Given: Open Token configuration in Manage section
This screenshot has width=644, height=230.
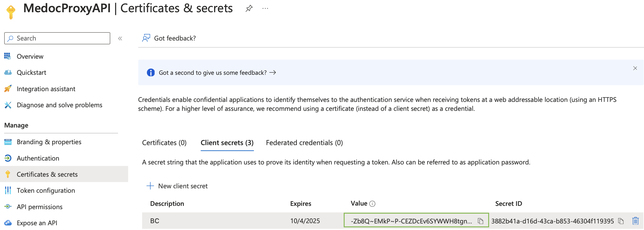Looking at the screenshot, I should pyautogui.click(x=45, y=191).
